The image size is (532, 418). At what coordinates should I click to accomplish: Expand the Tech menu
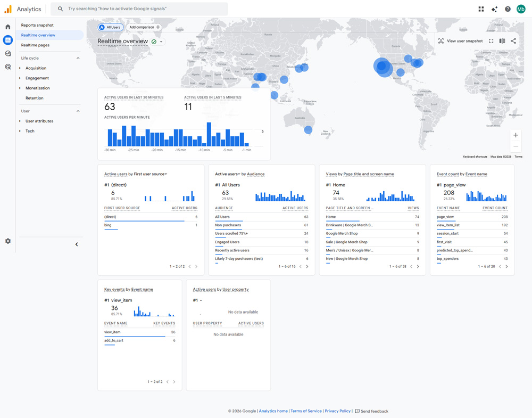(x=20, y=131)
